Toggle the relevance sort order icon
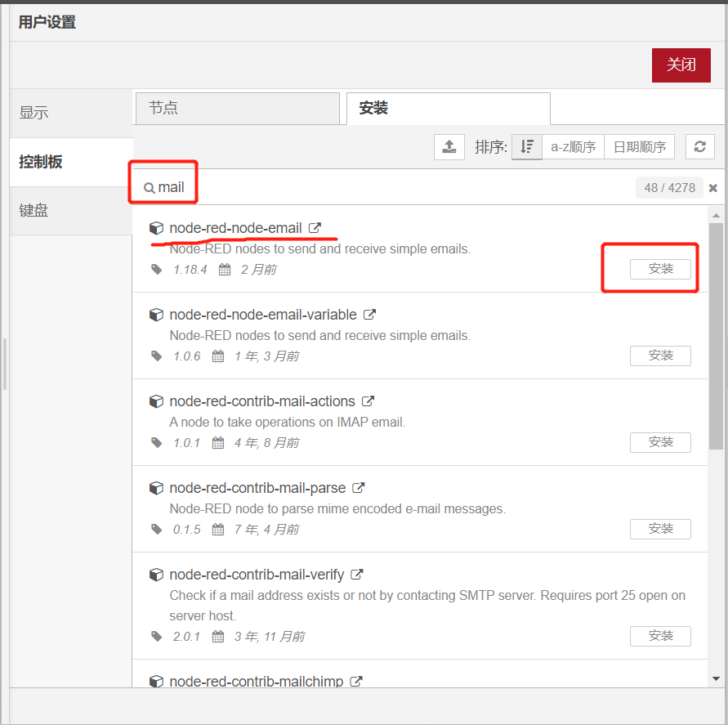728x725 pixels. tap(526, 147)
